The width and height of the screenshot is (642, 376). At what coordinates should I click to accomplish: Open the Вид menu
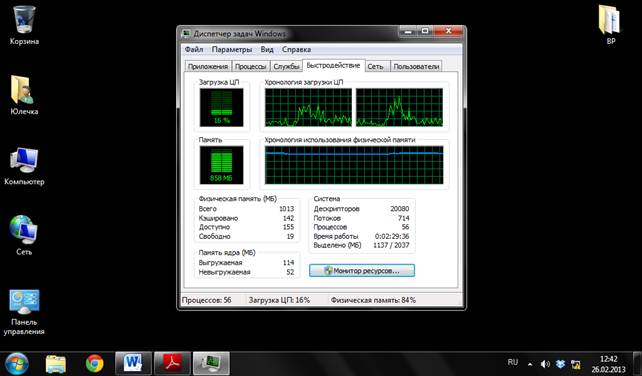267,50
